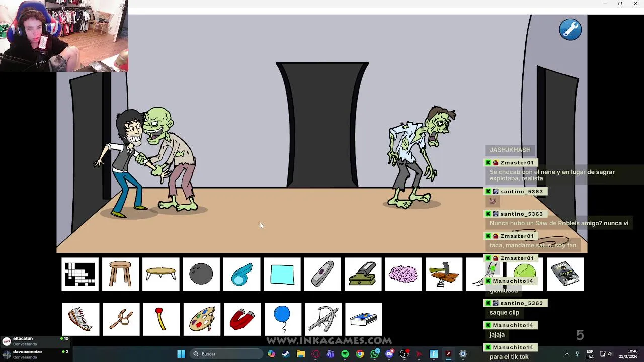
Task: Pick the blue balloon item
Action: click(x=283, y=319)
